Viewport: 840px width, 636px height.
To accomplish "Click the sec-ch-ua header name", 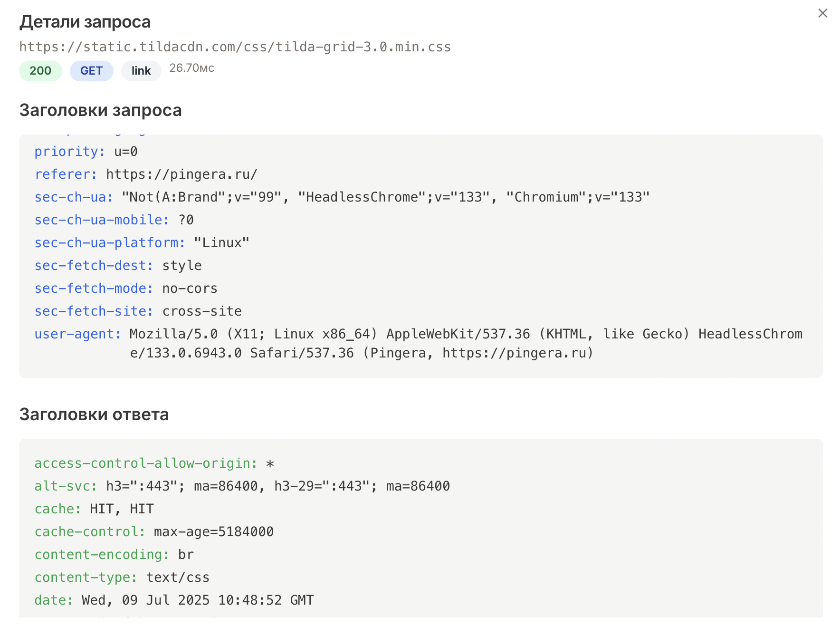I will click(74, 197).
